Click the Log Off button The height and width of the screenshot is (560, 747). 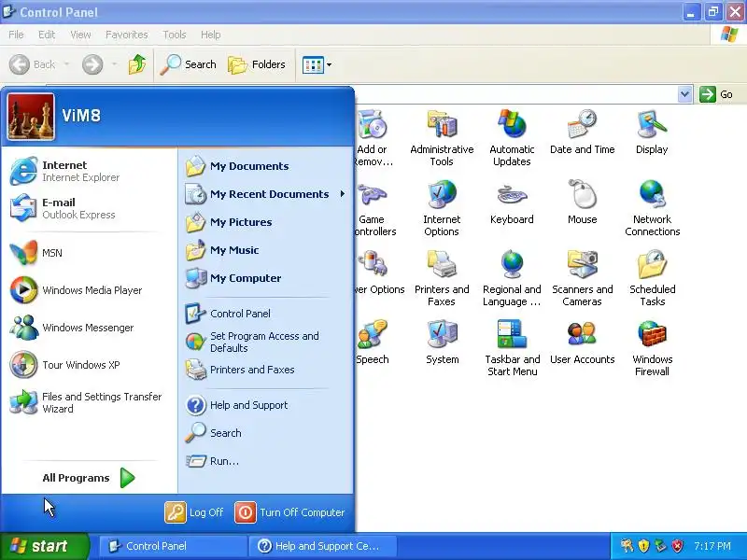point(194,512)
